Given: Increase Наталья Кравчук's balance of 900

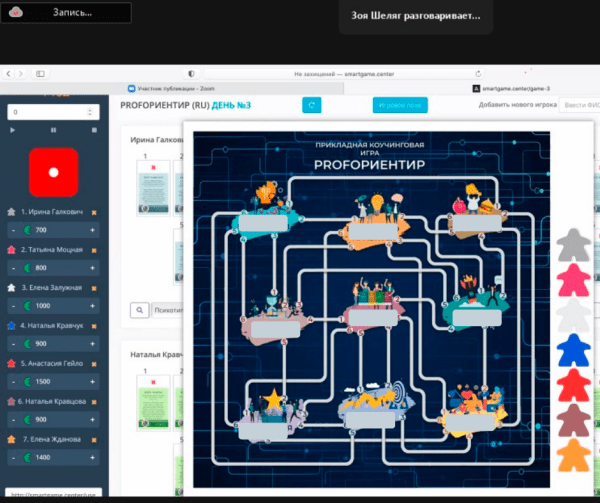Looking at the screenshot, I should click(x=92, y=343).
